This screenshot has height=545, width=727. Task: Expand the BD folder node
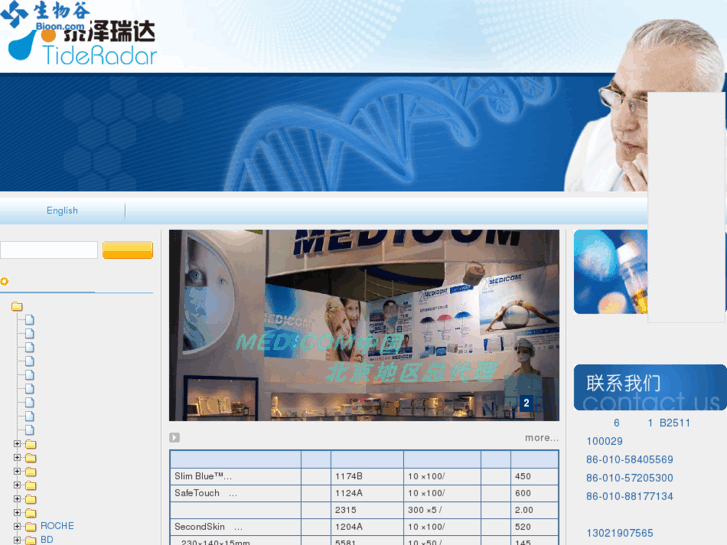coord(17,540)
